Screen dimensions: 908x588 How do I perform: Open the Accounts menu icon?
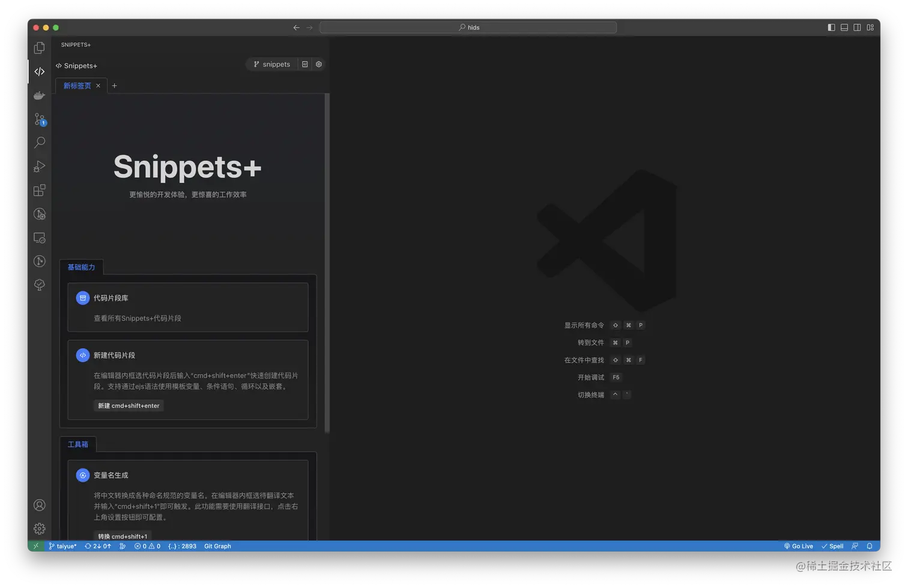click(x=40, y=505)
